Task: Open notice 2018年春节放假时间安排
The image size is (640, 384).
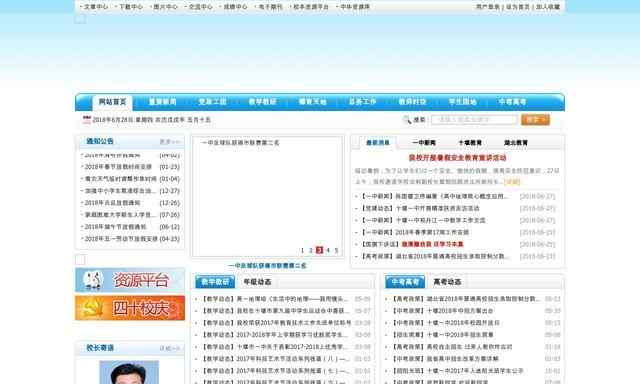Action: point(118,167)
